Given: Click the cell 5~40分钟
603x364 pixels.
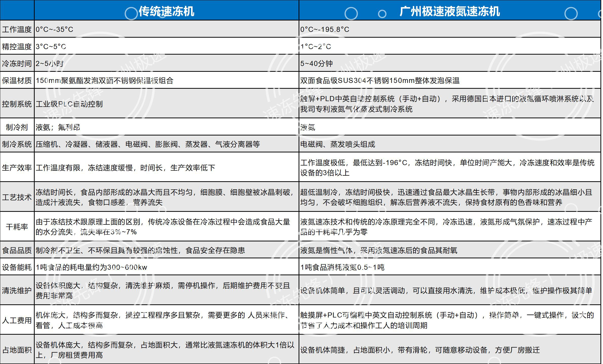Looking at the screenshot, I should click(450, 63).
